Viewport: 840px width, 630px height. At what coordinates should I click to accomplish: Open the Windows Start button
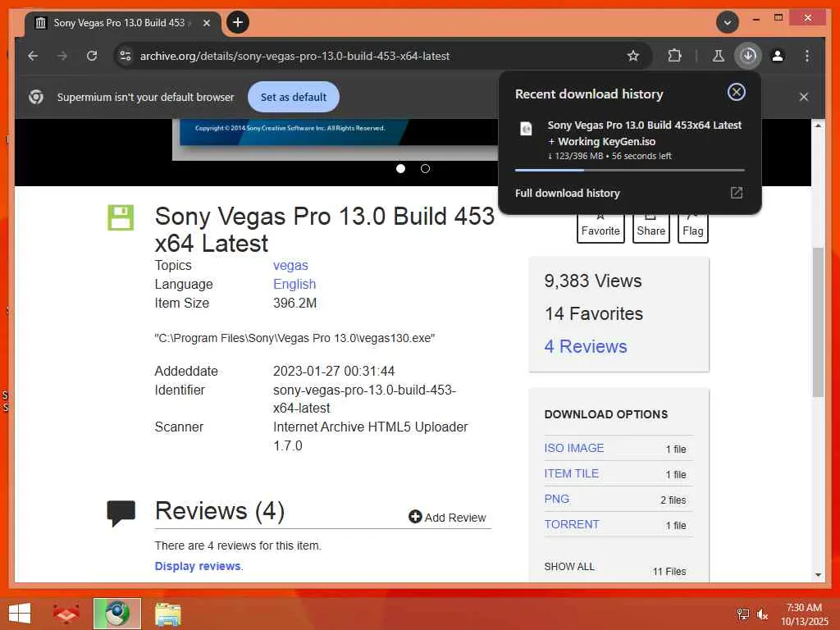click(20, 614)
